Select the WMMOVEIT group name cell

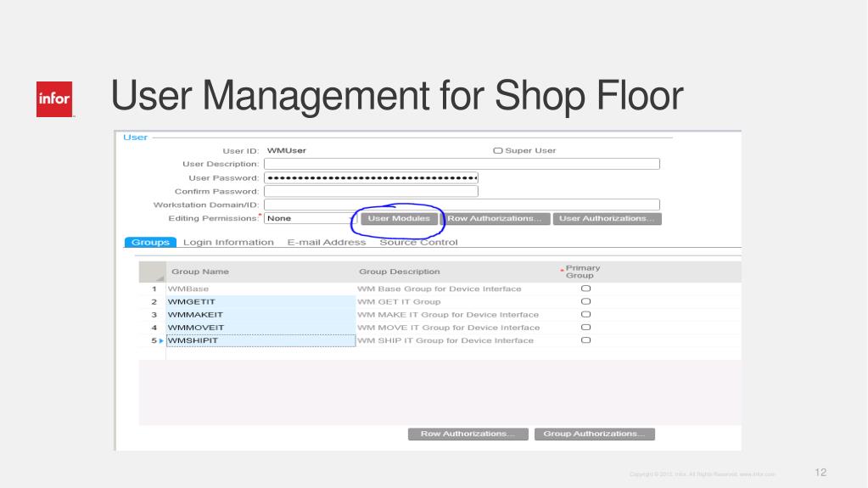260,328
